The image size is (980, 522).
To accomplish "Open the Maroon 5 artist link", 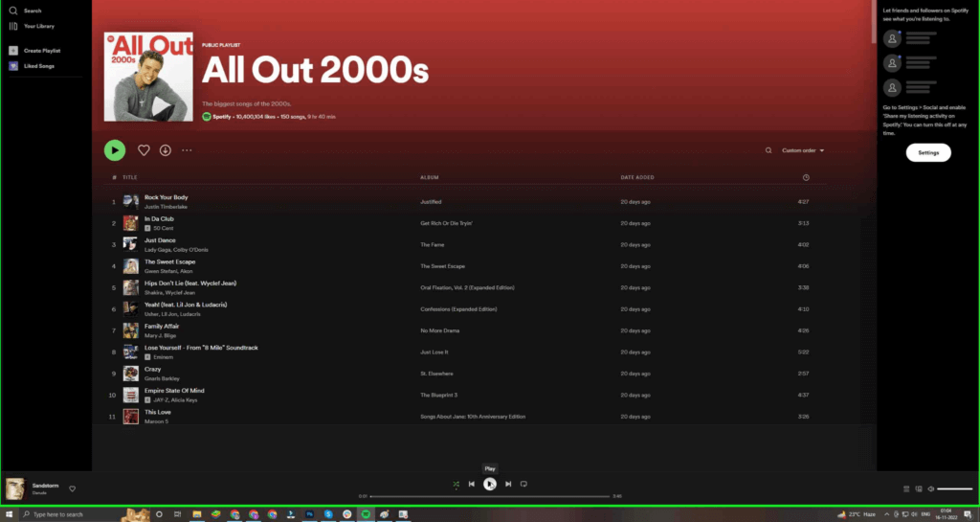I will 156,422.
